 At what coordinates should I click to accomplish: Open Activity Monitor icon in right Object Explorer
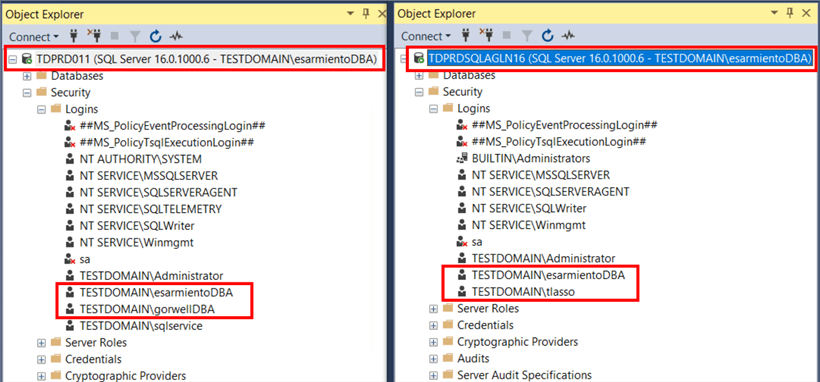pos(568,36)
